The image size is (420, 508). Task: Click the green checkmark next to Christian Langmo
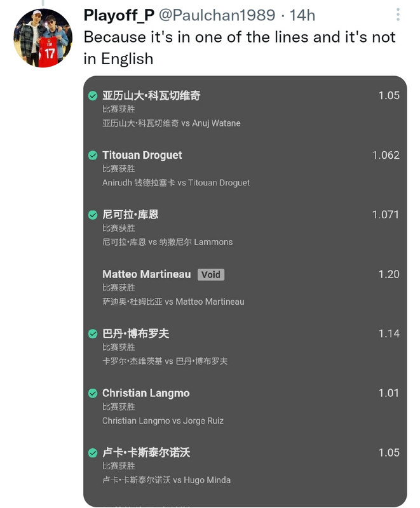pyautogui.click(x=93, y=393)
